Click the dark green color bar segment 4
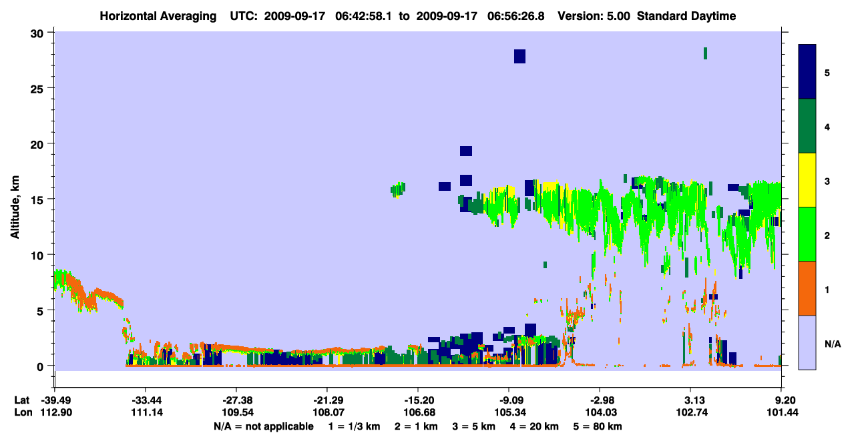Screen dimensions: 868x445 807,126
